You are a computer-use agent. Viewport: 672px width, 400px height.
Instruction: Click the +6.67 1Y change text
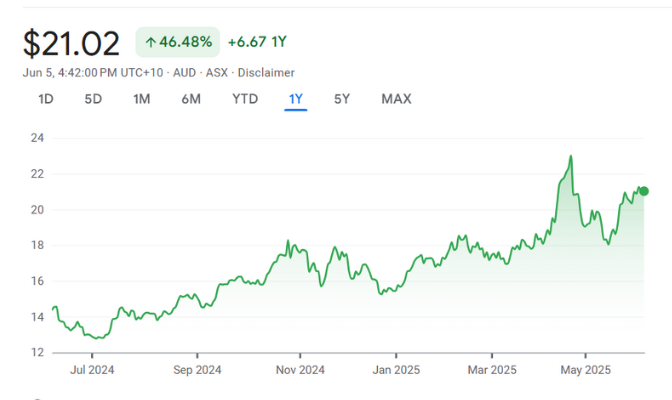(x=258, y=42)
